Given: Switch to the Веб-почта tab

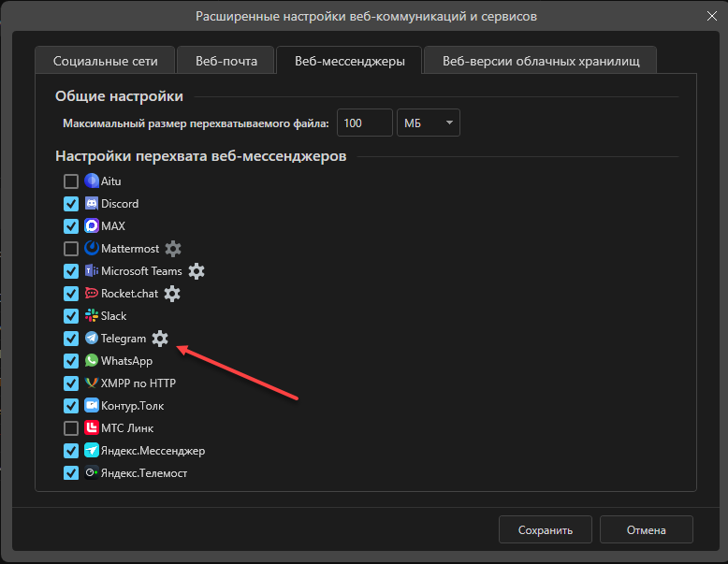Looking at the screenshot, I should [226, 61].
